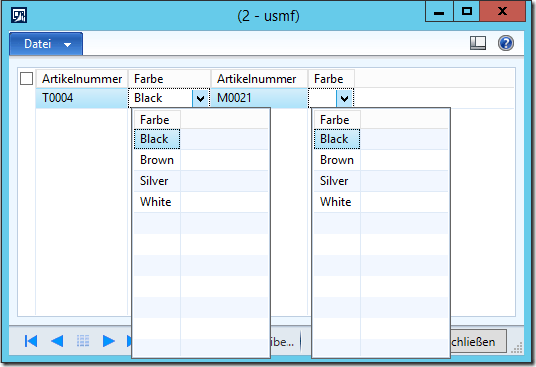
Task: Expand the empty Farbe dropdown next to M0021
Action: [345, 98]
